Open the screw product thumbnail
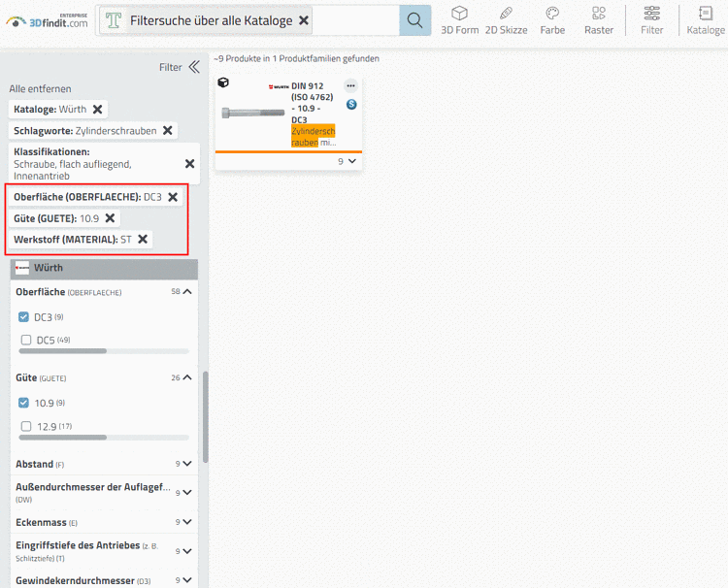 [253, 113]
